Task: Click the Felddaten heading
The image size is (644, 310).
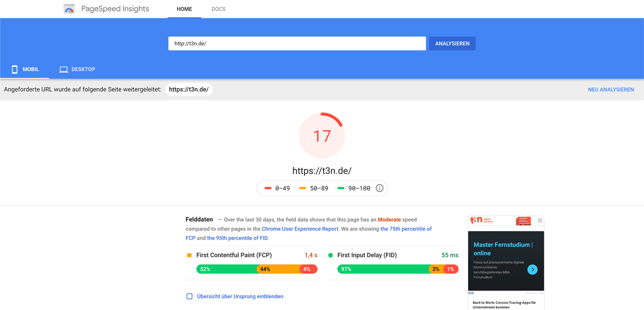Action: (x=199, y=219)
